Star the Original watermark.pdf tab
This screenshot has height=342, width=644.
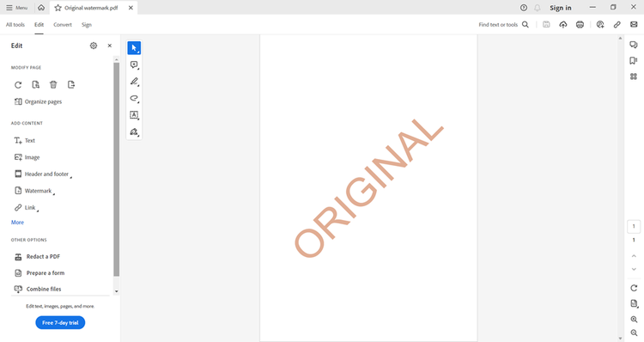(x=58, y=8)
